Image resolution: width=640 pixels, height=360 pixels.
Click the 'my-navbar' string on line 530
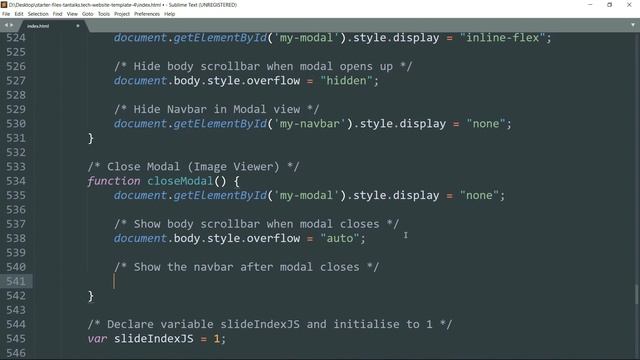tap(310, 124)
